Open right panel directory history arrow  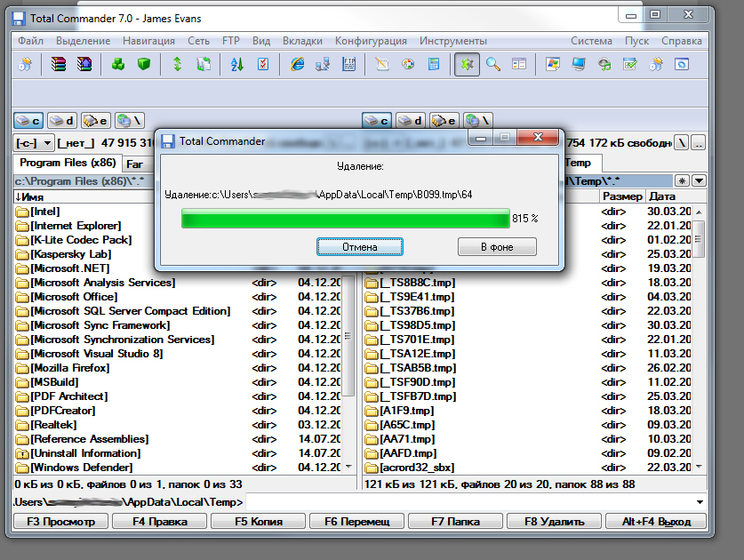point(700,180)
